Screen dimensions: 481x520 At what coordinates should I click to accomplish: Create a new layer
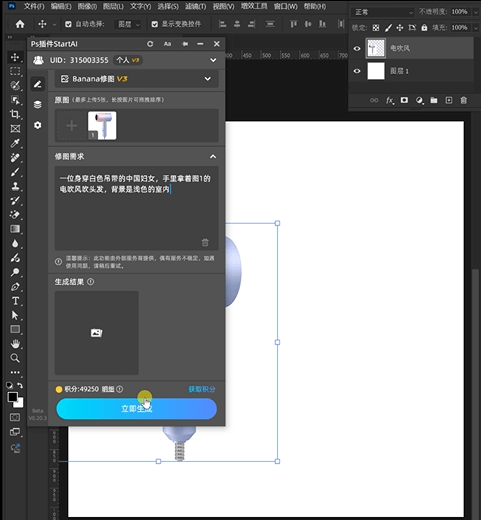[449, 100]
